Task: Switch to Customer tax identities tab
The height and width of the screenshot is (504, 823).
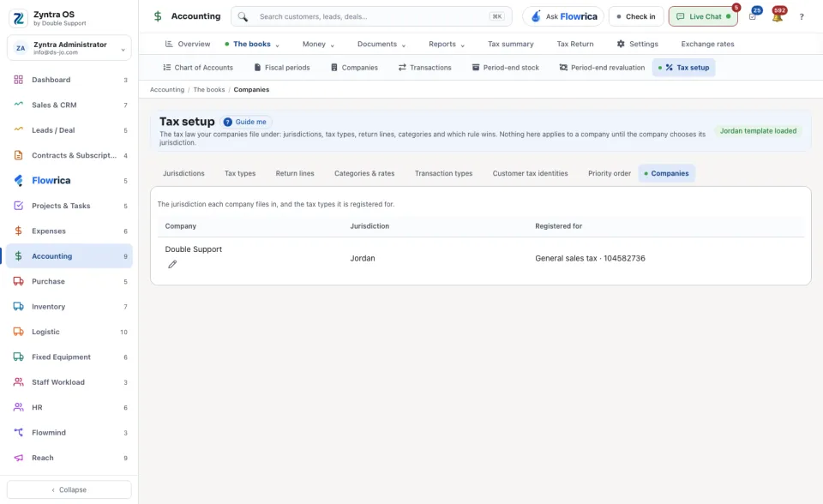Action: click(x=530, y=174)
